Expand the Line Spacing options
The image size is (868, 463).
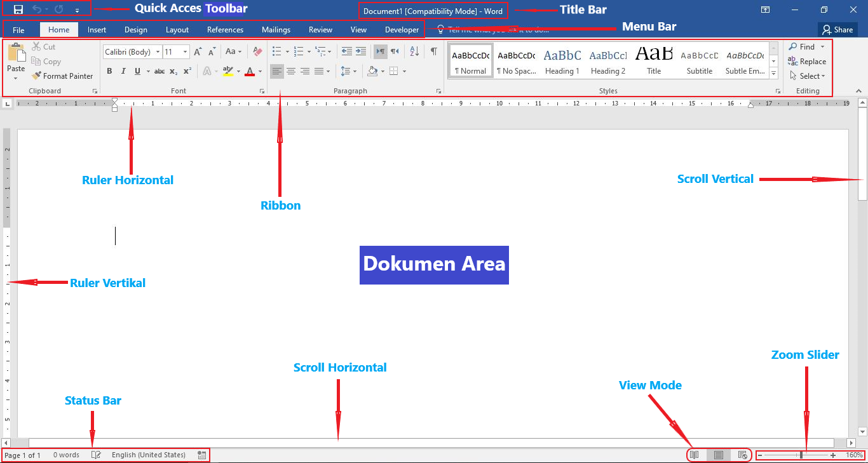coord(355,70)
